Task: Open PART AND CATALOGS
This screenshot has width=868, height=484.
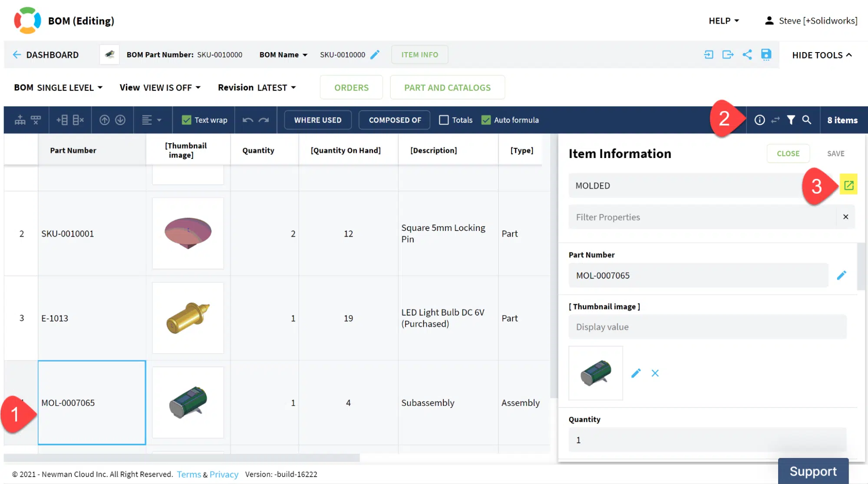Action: click(x=447, y=88)
